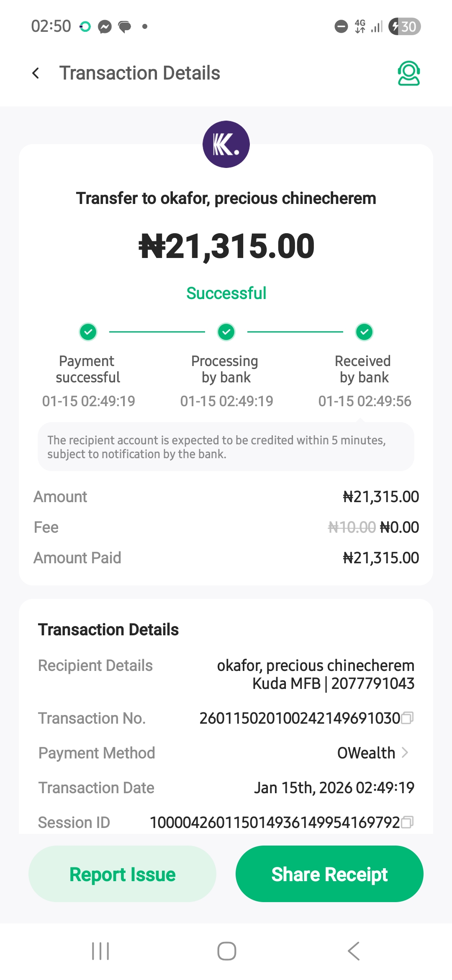452x980 pixels.
Task: Click Report Issue button
Action: (x=122, y=874)
